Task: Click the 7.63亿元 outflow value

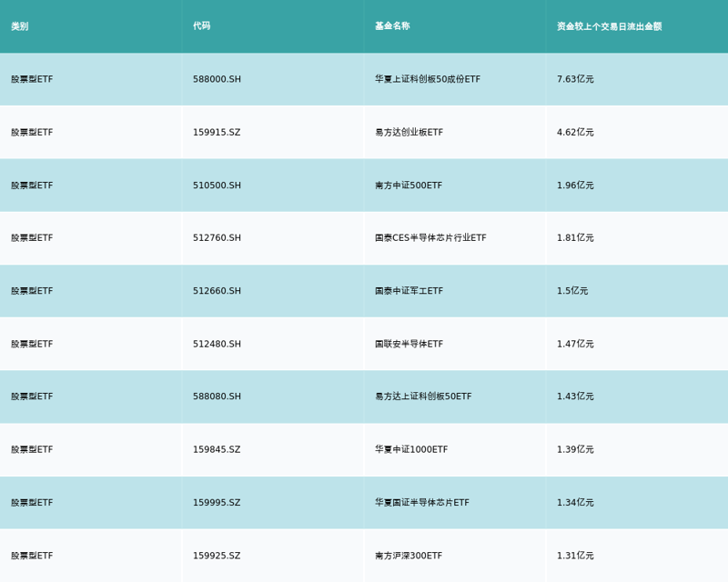Action: pos(575,79)
